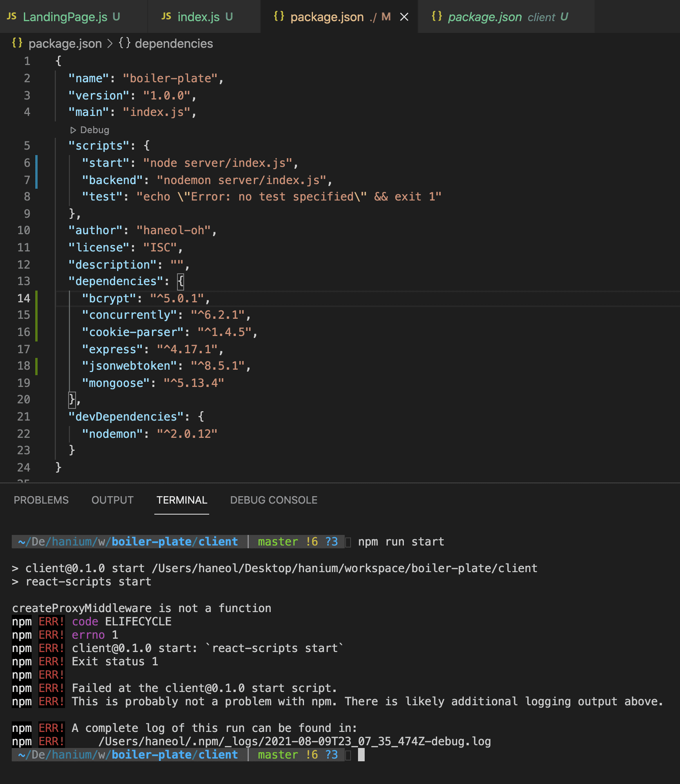Click the dependencies breadcrumb item
The width and height of the screenshot is (680, 784).
tap(174, 43)
